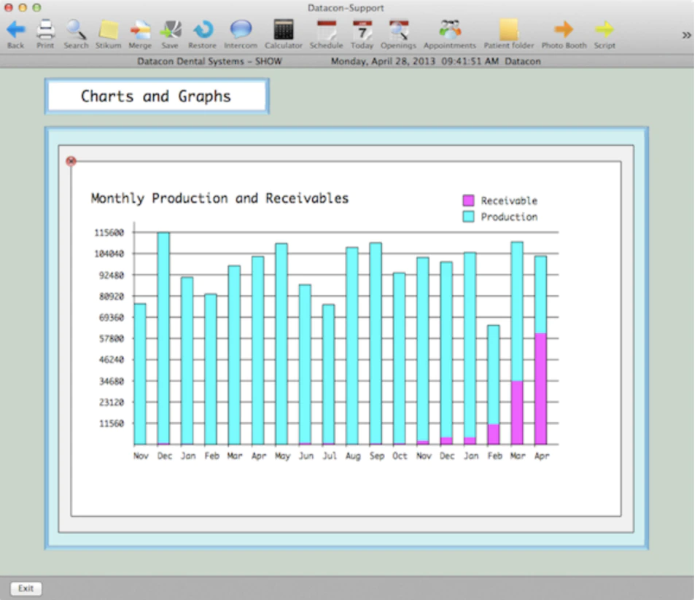Print the current chart
The image size is (700, 600).
coord(45,29)
